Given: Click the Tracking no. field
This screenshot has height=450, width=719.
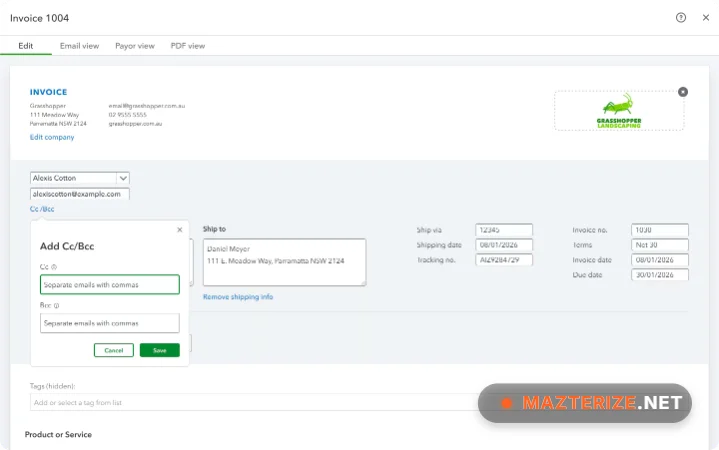Looking at the screenshot, I should click(x=504, y=260).
